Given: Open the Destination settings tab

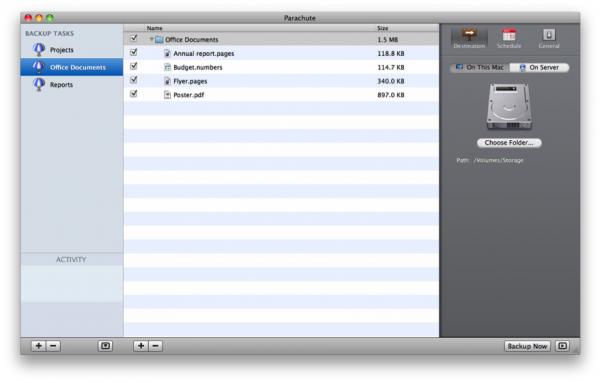Looking at the screenshot, I should click(x=469, y=38).
